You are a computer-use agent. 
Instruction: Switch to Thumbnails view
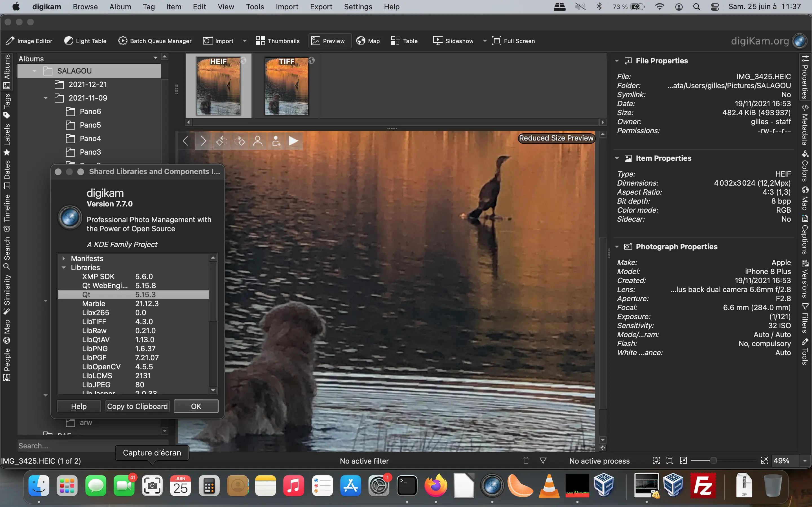[278, 41]
